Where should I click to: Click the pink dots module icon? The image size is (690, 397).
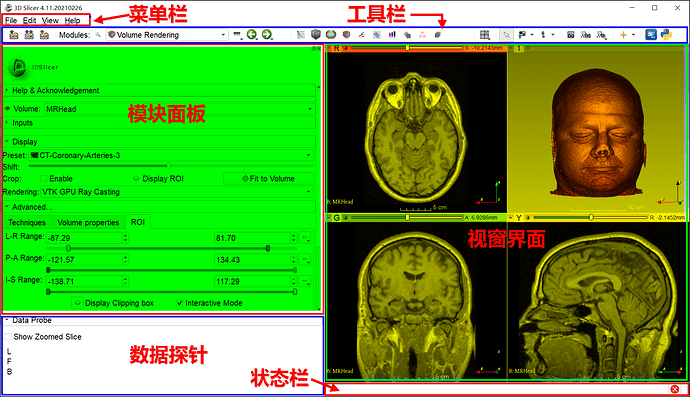click(422, 35)
